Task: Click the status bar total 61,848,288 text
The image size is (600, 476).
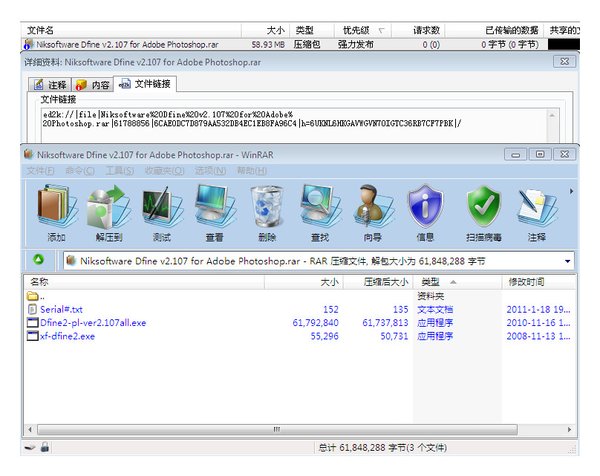Action: pos(382,447)
